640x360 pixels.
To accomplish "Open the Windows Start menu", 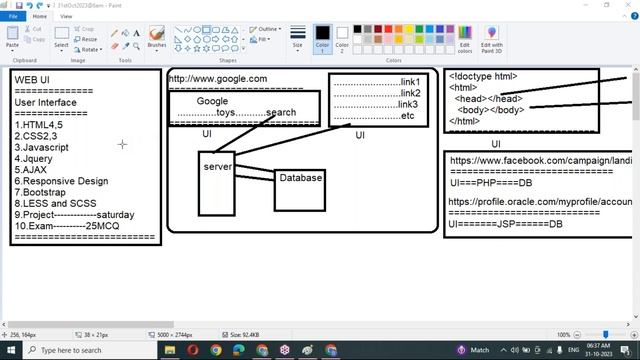I will (x=11, y=350).
